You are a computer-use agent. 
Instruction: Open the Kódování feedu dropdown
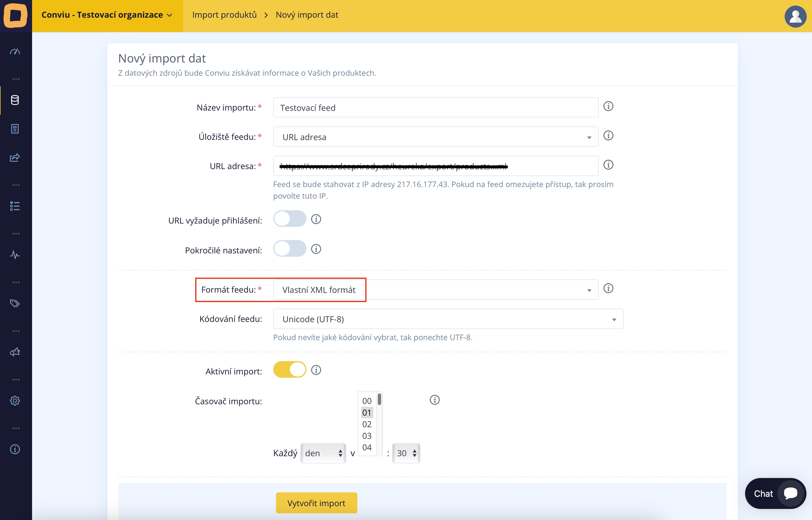pos(448,319)
